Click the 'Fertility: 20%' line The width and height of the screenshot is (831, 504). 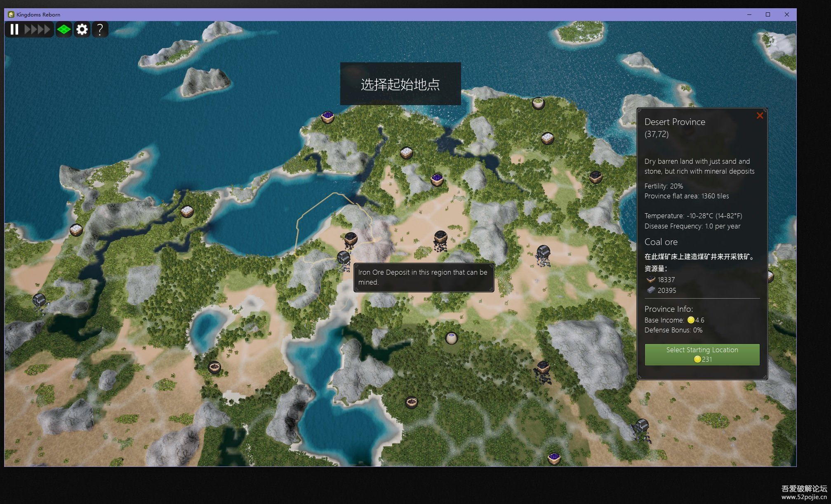coord(664,186)
